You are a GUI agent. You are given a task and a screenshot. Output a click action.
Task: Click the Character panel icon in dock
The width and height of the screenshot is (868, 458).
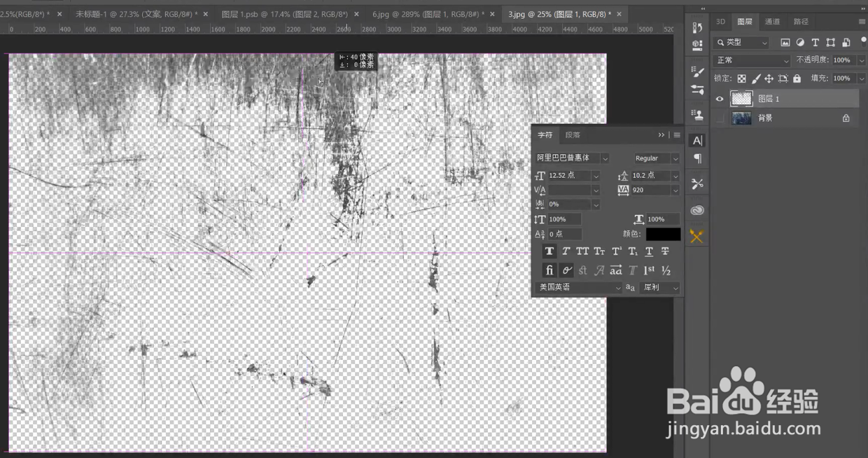[x=696, y=140]
